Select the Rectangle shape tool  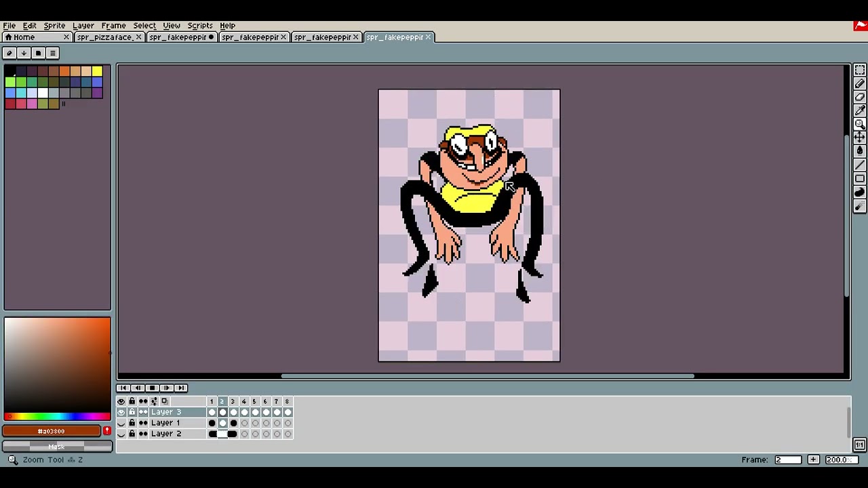[x=859, y=179]
